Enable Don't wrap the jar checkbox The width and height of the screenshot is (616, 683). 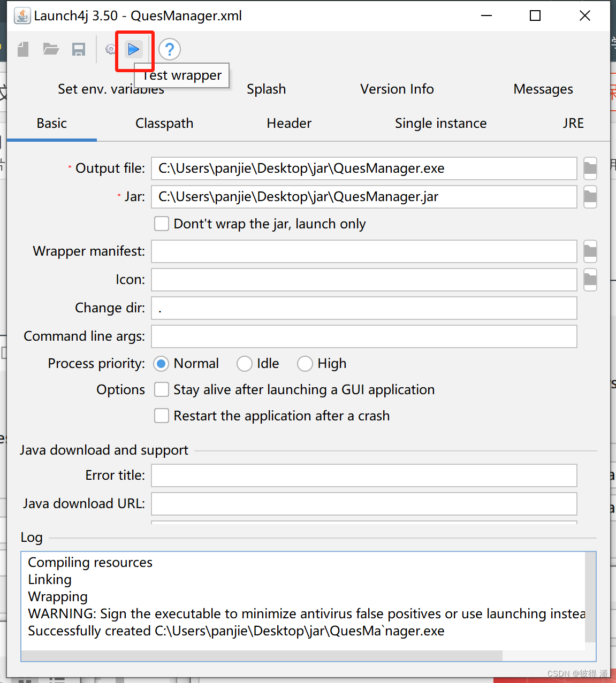pyautogui.click(x=162, y=224)
